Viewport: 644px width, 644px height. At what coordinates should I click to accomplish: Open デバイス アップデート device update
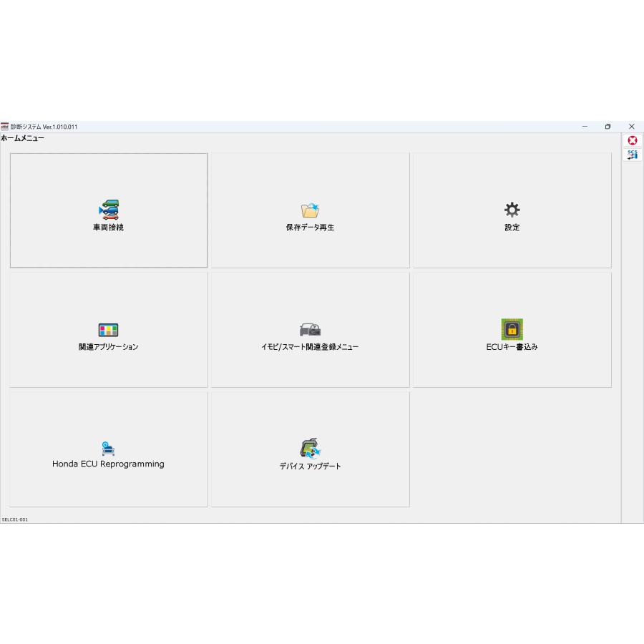[x=310, y=449]
